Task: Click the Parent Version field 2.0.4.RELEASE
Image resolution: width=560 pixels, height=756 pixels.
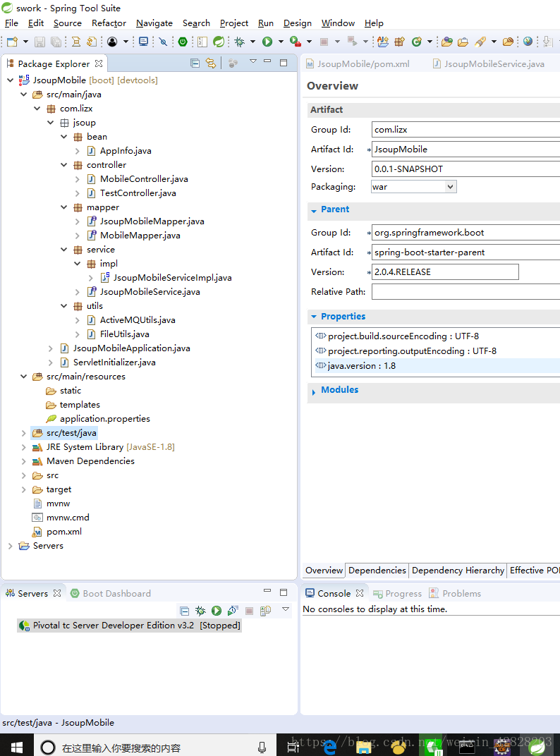Action: (x=445, y=272)
